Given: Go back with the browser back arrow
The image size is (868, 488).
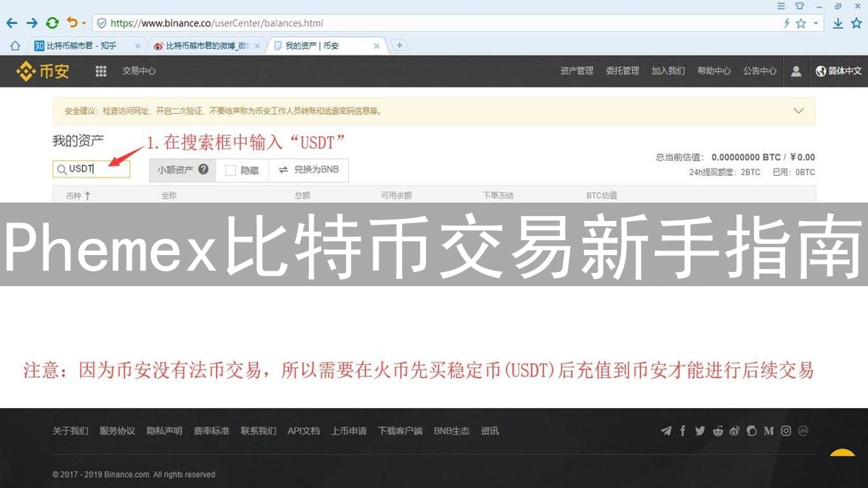Looking at the screenshot, I should tap(12, 23).
